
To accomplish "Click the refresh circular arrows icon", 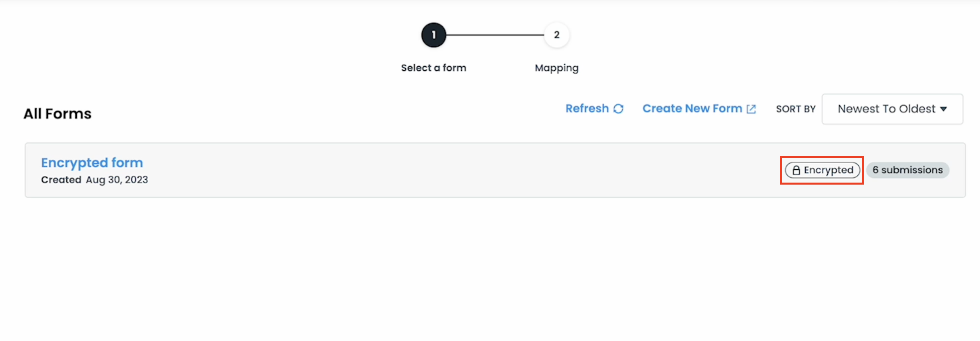I will (618, 109).
